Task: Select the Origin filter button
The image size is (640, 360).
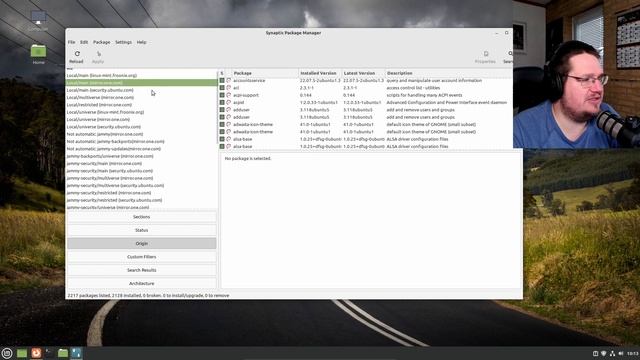Action: 142,243
